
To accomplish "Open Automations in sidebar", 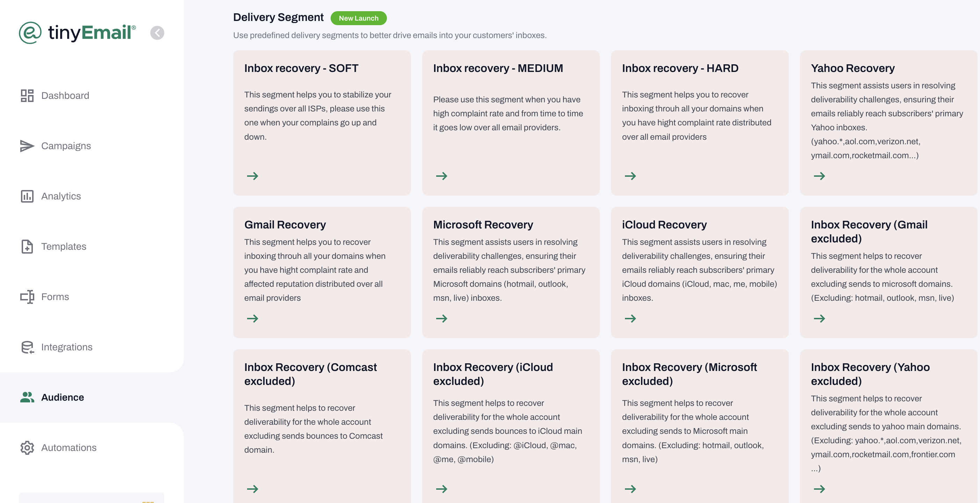I will click(69, 447).
